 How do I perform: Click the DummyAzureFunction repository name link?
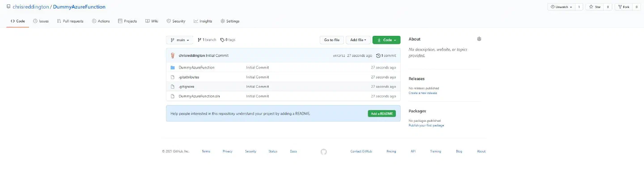click(x=79, y=7)
